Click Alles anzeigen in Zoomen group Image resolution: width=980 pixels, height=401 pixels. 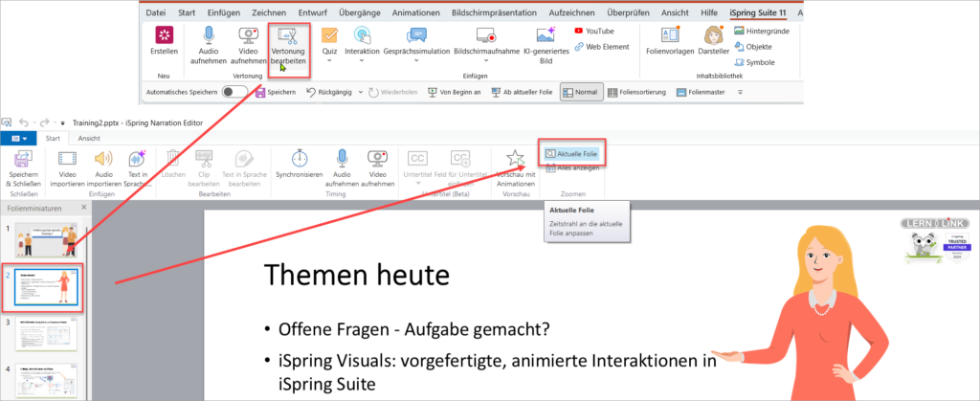coord(572,167)
